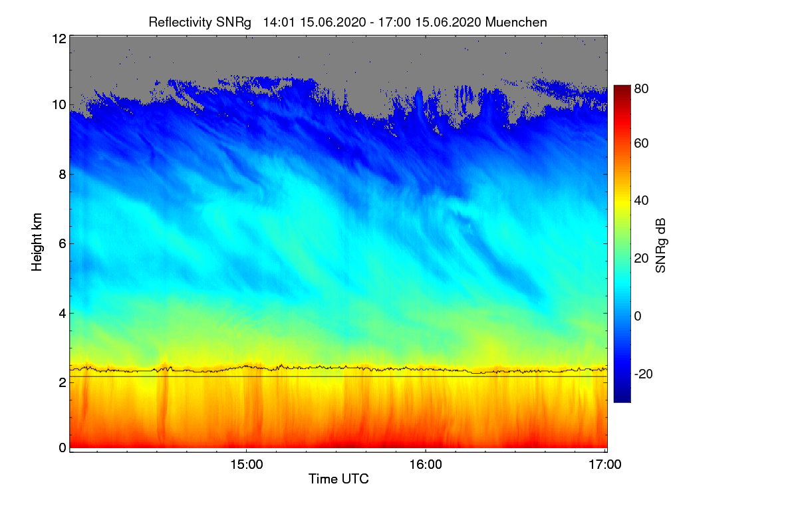Viewport: 798px width, 532px height.
Task: Click the colorbar value 20
Action: 642,258
